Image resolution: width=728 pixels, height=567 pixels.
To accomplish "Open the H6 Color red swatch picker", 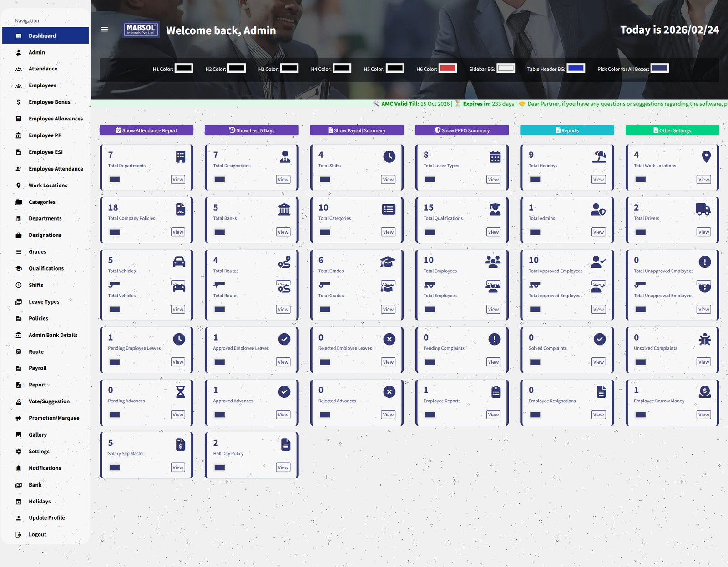I will [x=447, y=68].
